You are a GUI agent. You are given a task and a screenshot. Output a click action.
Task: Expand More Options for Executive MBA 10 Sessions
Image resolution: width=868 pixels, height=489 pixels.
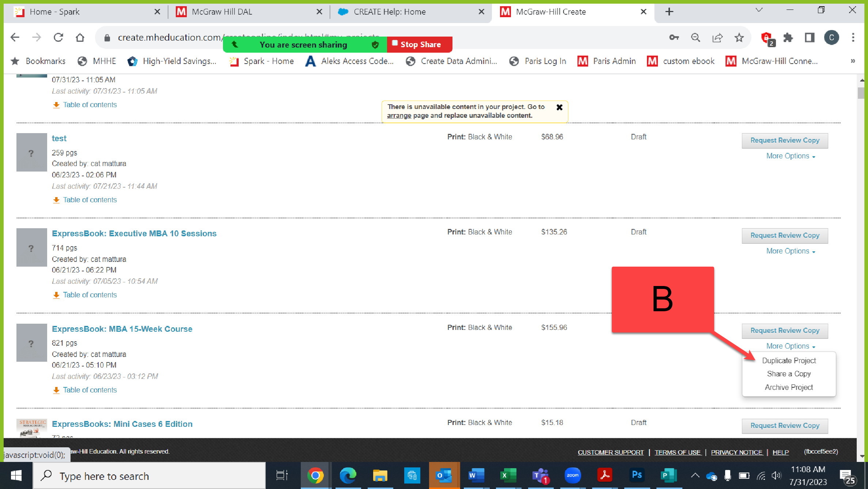tap(791, 251)
